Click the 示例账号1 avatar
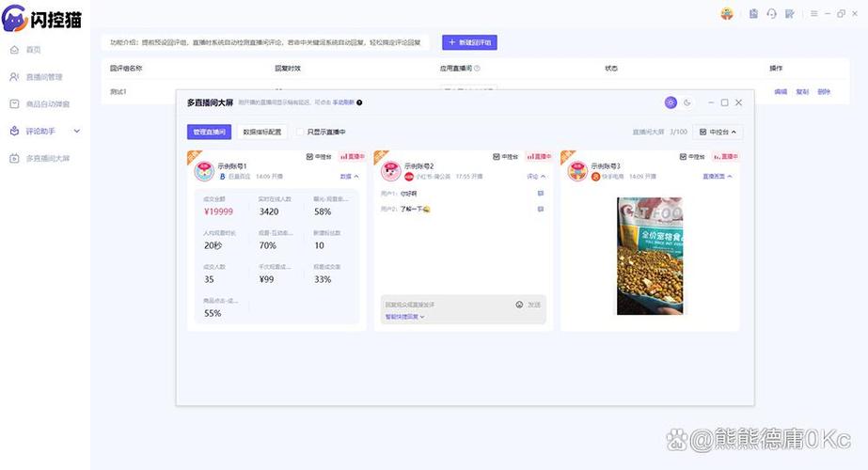Screen dimensions: 868x470 [204, 172]
